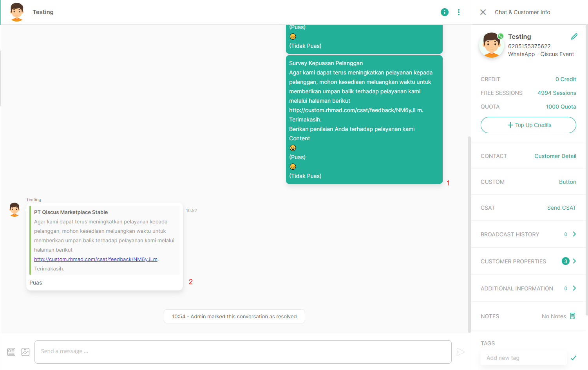Open the feedback link in the quoted reply
Viewport: 588px width, 370px height.
click(96, 259)
